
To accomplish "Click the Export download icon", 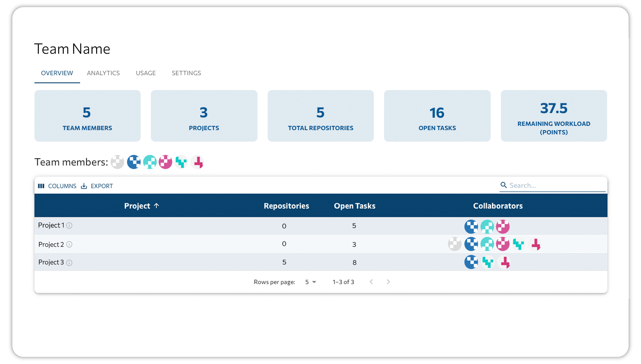I will point(84,186).
